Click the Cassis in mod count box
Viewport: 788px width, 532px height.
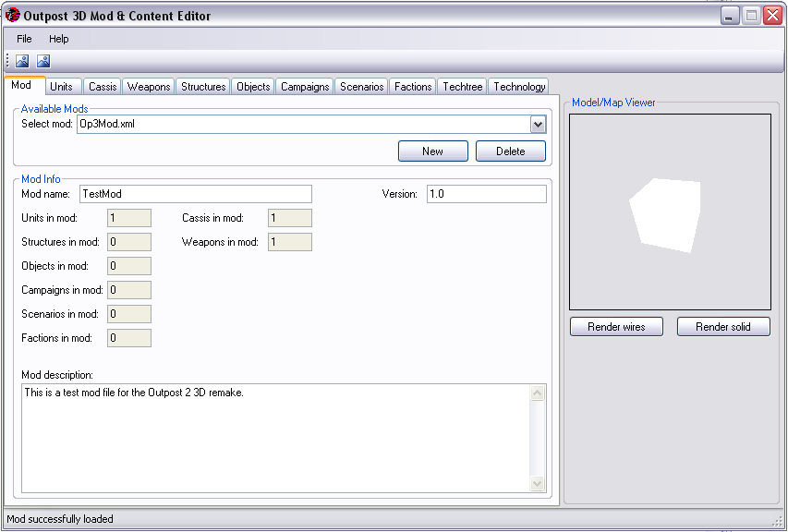pos(290,218)
